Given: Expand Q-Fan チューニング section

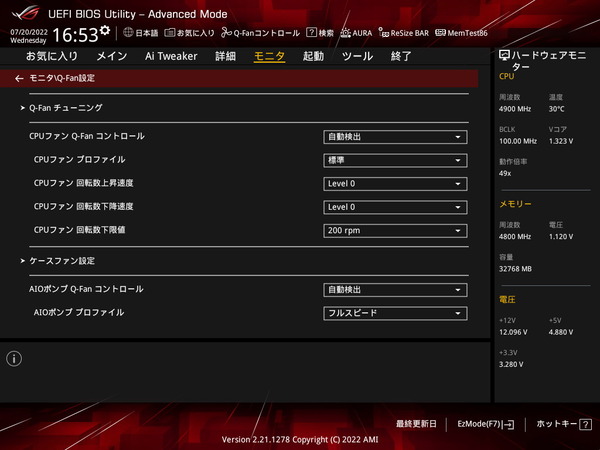Looking at the screenshot, I should 62,107.
